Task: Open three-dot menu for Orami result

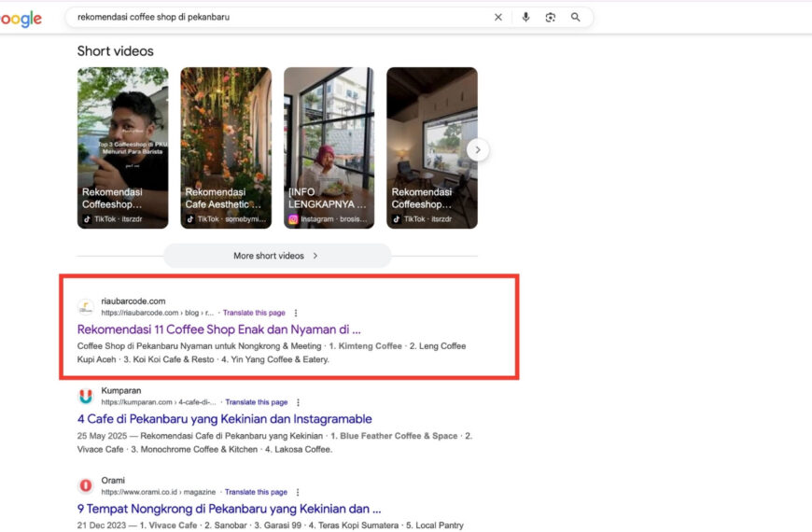Action: click(x=298, y=492)
